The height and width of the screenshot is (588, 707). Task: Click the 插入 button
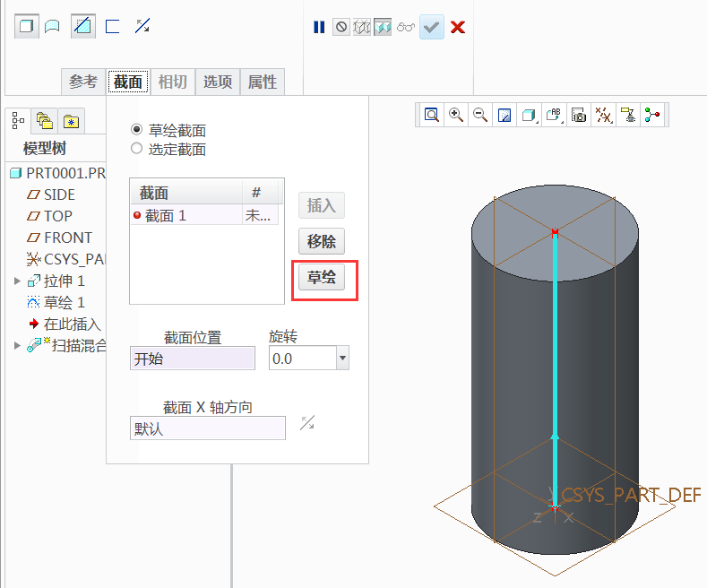tap(322, 205)
